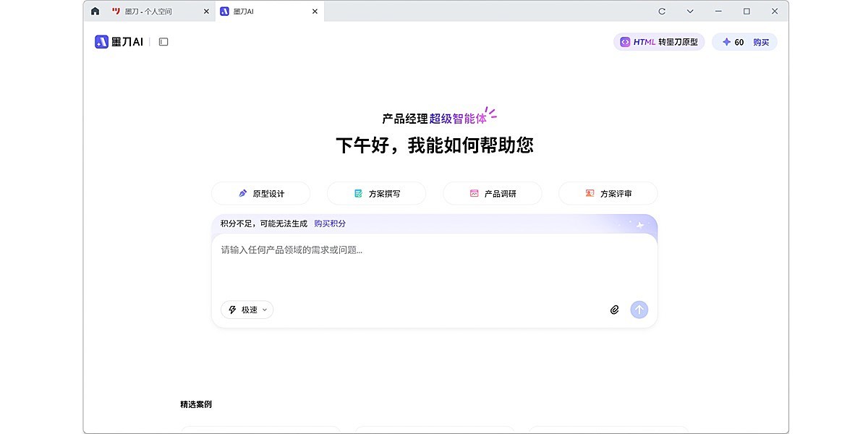Click the document icon in 方案撰写 chip

pos(358,193)
